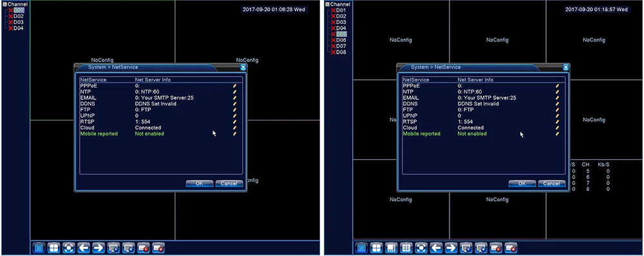
Task: Stop recording with red stop icon, left screen
Action: pyautogui.click(x=158, y=248)
